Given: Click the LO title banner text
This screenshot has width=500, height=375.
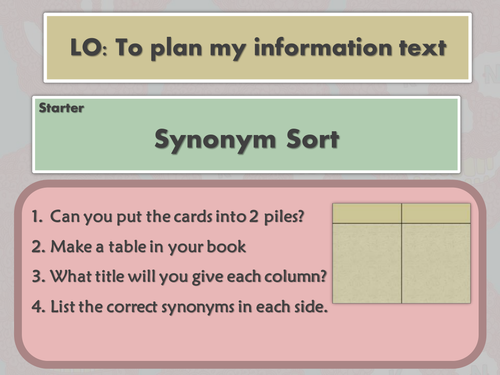Looking at the screenshot, I should click(x=258, y=48).
